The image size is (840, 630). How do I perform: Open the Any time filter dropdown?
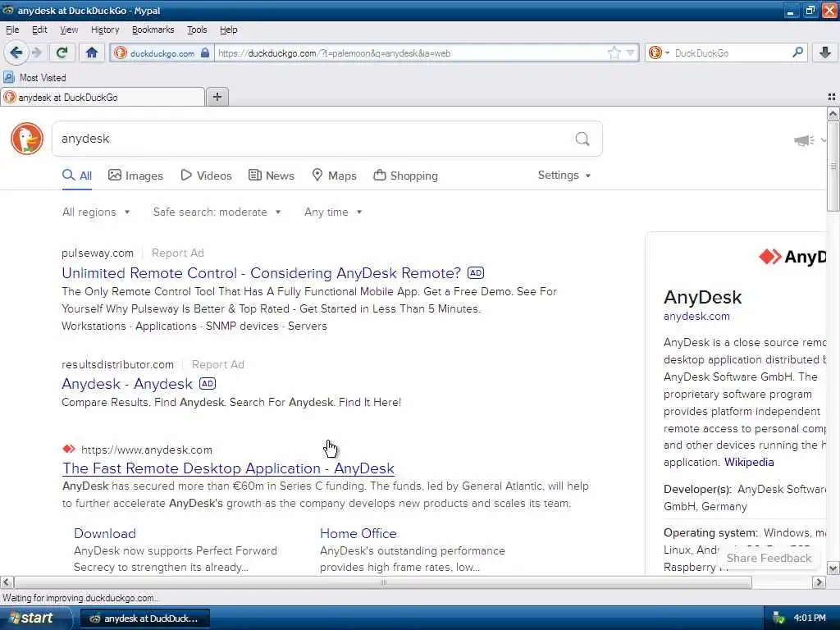333,212
